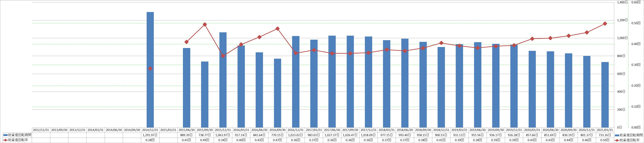Click the 932.13日 table cell

coord(459,135)
